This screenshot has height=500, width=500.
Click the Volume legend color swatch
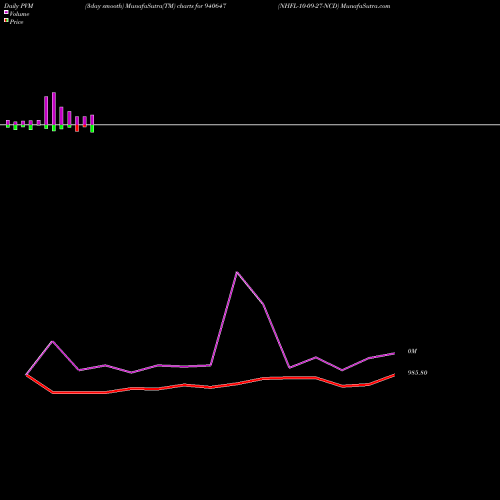(6, 13)
